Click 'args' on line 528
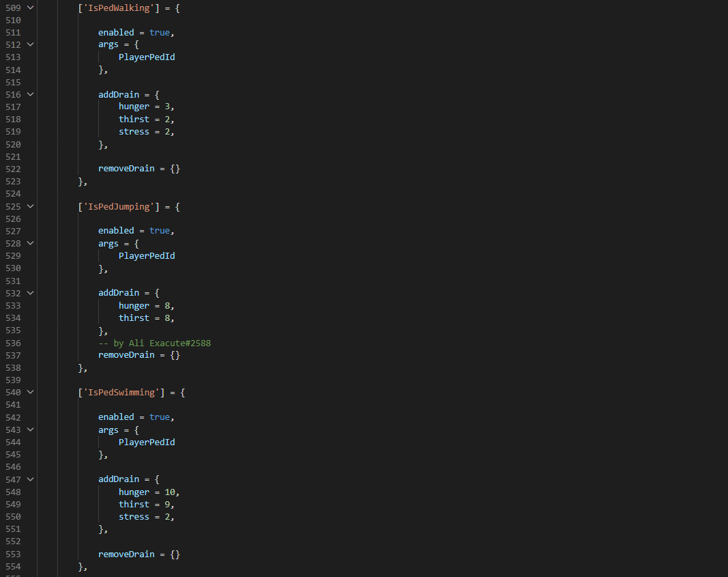 [x=108, y=244]
